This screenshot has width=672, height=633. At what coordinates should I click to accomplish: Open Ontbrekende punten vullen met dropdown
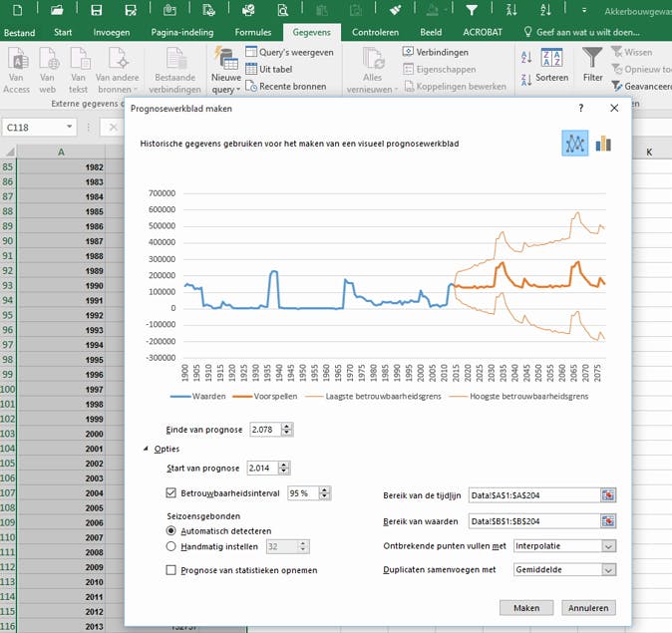pos(608,545)
